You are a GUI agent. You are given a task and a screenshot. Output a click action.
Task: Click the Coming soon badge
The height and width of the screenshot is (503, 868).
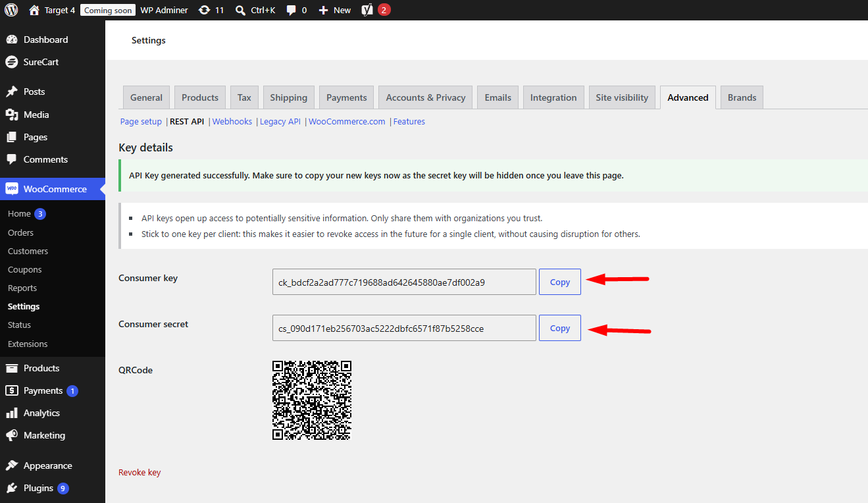pyautogui.click(x=108, y=10)
